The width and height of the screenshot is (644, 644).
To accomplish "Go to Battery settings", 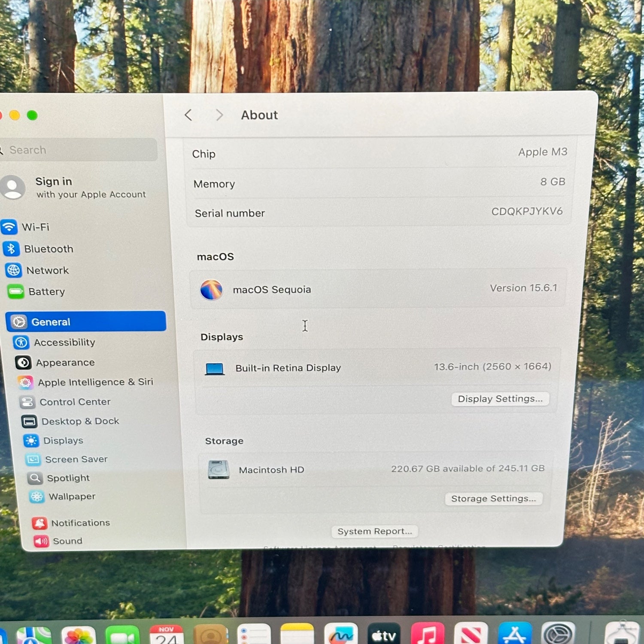I will 46,292.
